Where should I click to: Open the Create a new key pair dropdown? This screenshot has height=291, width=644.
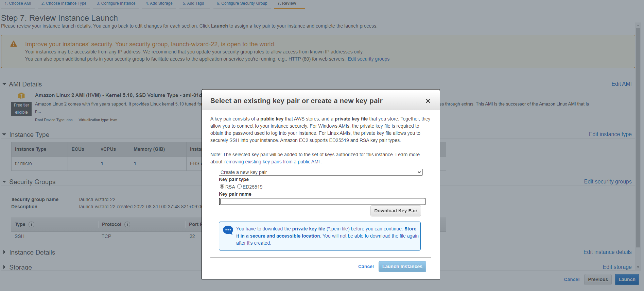[321, 172]
